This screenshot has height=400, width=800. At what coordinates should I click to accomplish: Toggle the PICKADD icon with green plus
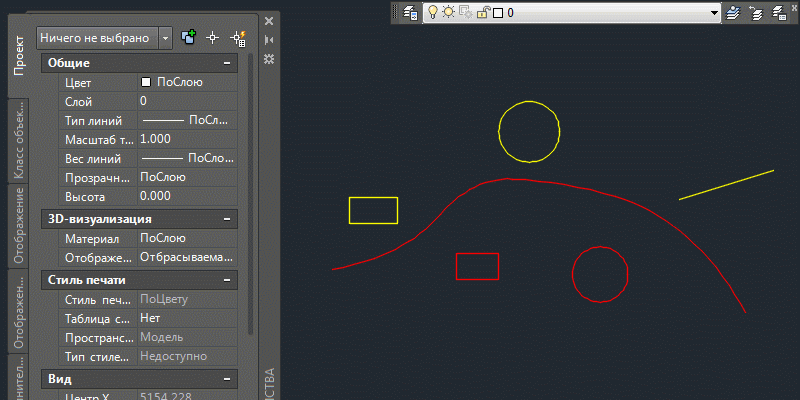(x=188, y=38)
